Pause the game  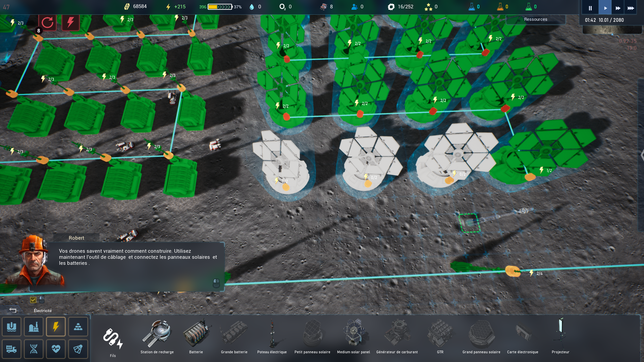pos(590,8)
